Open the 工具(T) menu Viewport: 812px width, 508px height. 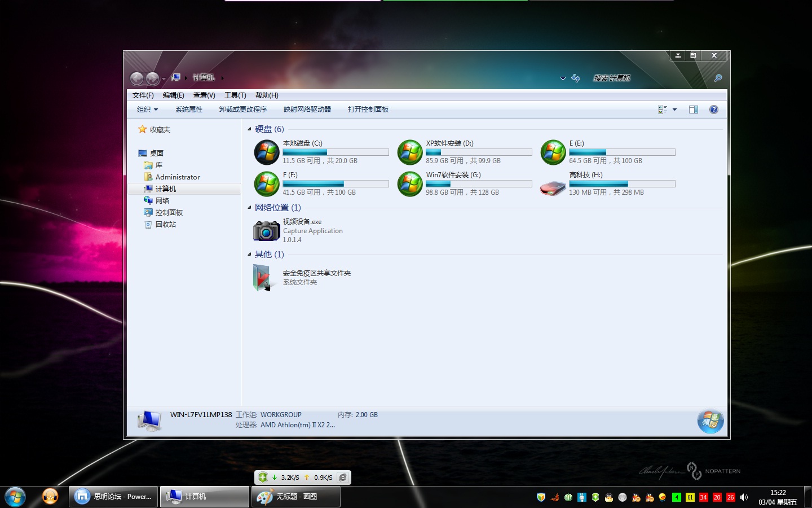pos(235,95)
